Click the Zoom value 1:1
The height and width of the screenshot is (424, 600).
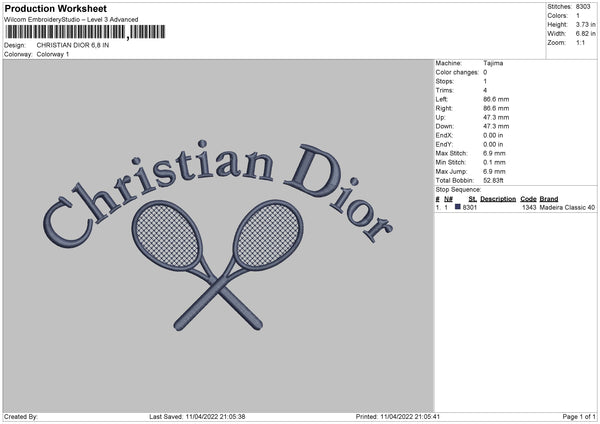tap(580, 43)
